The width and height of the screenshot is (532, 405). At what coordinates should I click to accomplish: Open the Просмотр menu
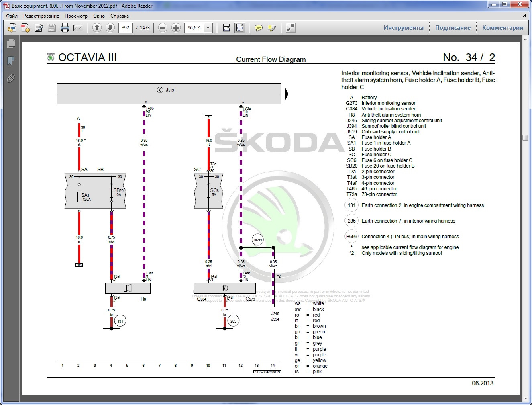coord(76,16)
